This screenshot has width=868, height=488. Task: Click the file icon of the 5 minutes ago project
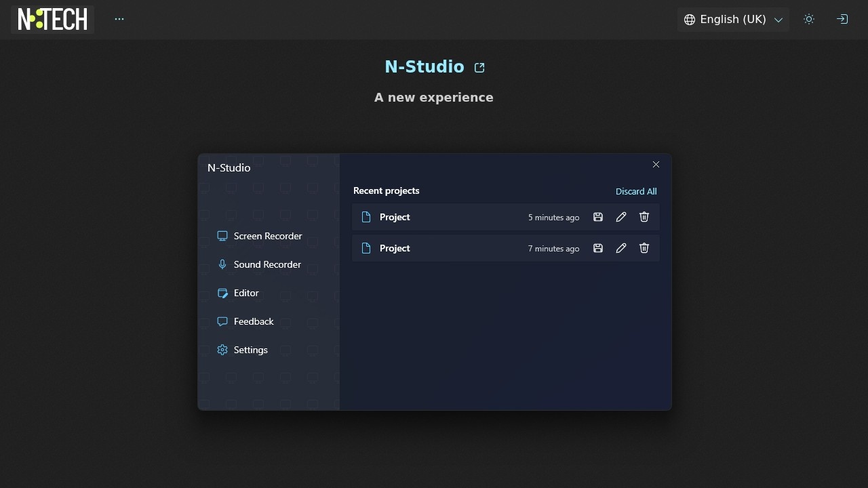pos(366,217)
